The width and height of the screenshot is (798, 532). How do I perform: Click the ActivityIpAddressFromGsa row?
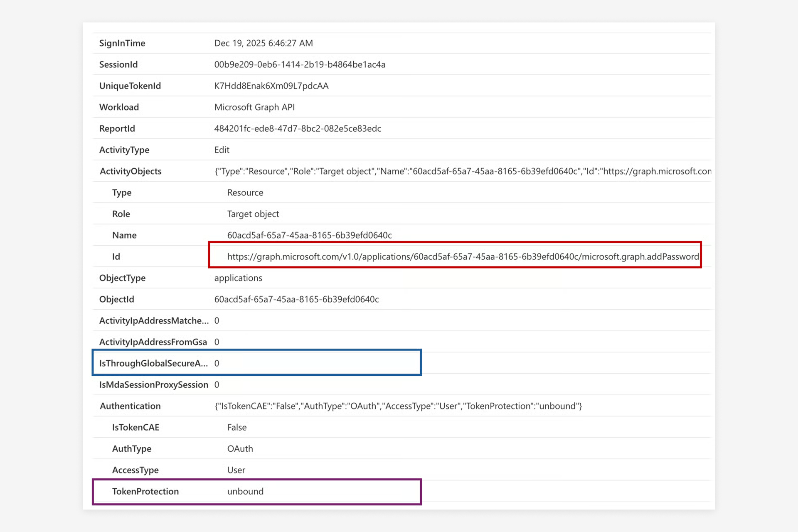point(217,342)
